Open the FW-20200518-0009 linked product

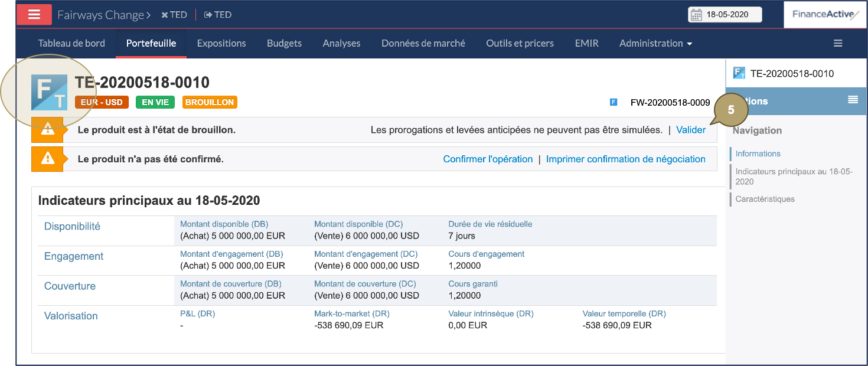point(670,103)
